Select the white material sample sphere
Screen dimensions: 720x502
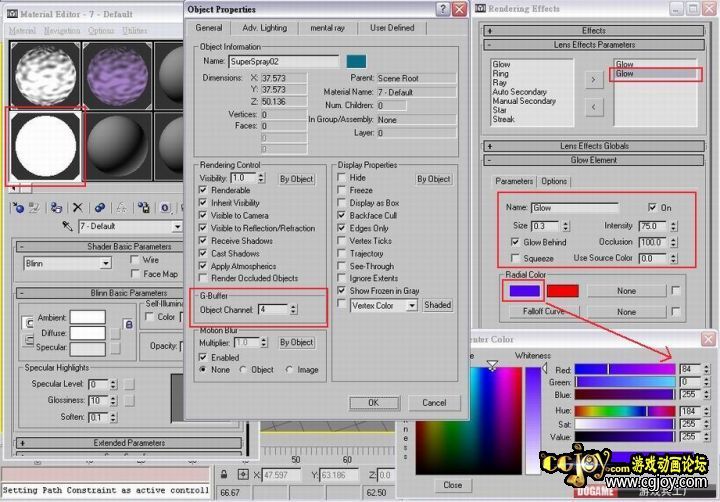[45, 147]
